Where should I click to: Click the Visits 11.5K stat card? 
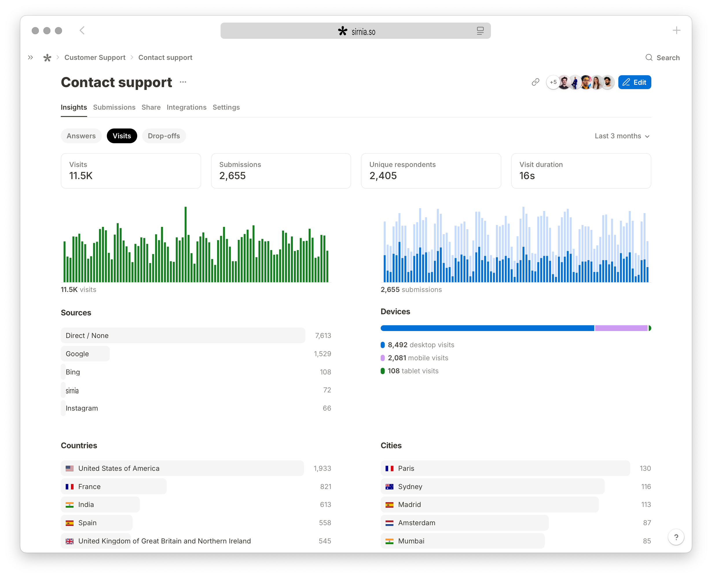tap(131, 171)
